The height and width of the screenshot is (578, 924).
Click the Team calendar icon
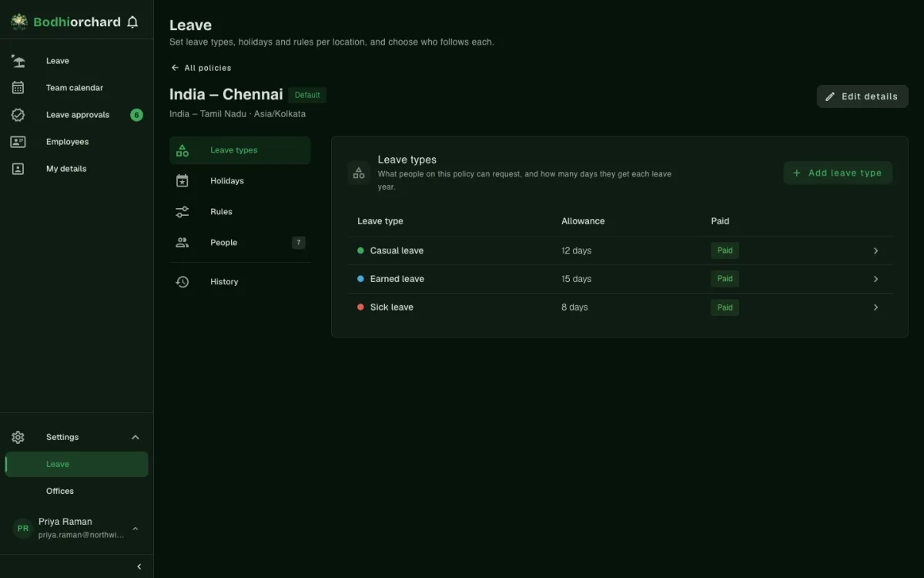(x=18, y=88)
